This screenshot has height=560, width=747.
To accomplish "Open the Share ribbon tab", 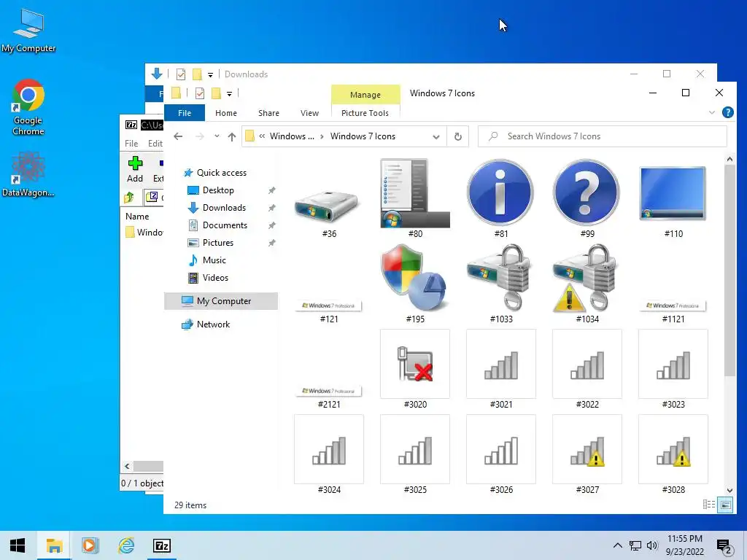I will 268,113.
